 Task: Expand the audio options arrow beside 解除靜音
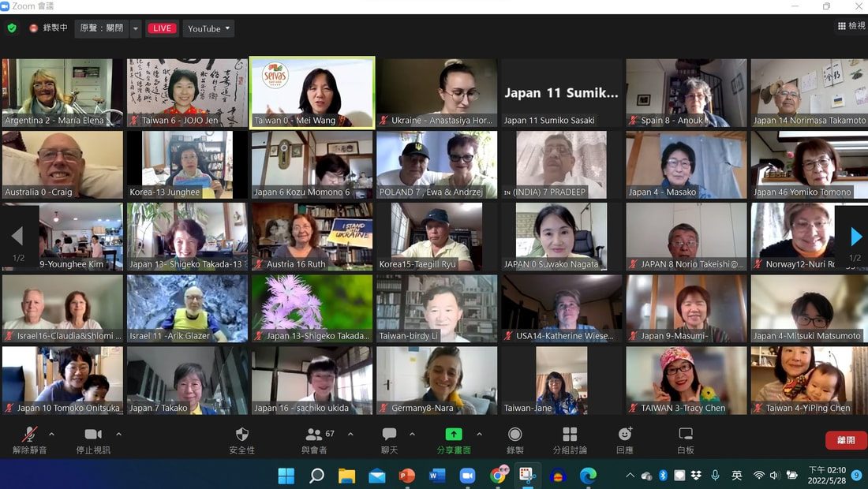point(52,435)
